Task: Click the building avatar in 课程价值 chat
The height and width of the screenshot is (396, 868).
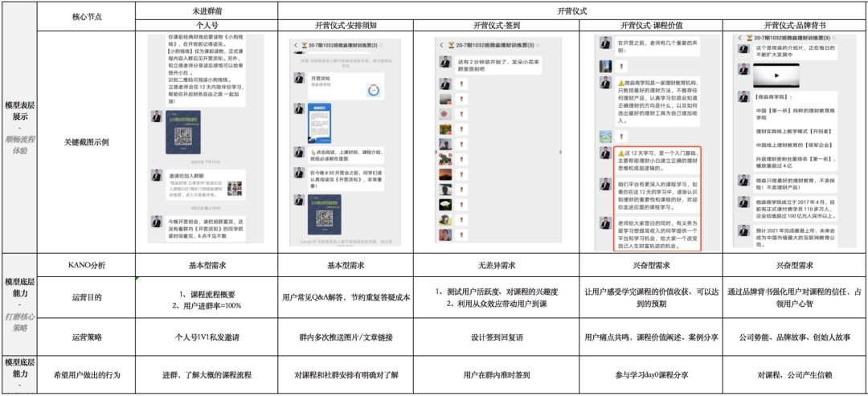Action: (x=606, y=67)
